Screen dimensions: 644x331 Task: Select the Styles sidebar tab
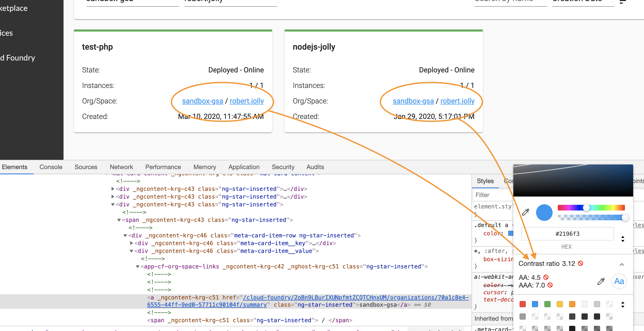[x=485, y=181]
